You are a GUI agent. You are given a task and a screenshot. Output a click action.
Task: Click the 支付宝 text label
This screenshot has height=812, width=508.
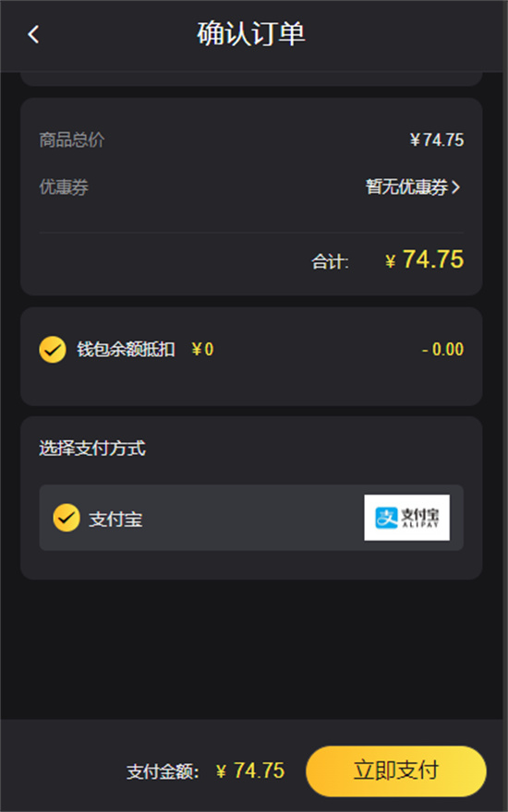tap(115, 519)
